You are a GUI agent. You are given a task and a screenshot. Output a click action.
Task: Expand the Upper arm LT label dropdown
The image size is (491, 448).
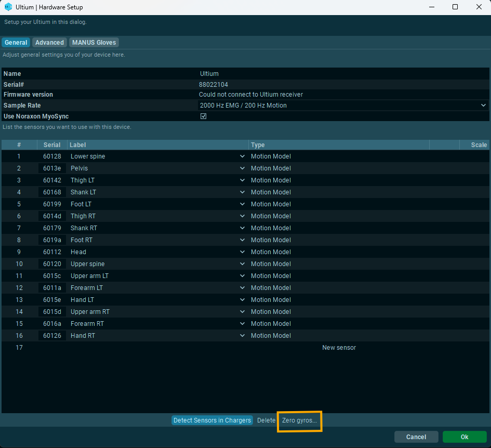242,275
